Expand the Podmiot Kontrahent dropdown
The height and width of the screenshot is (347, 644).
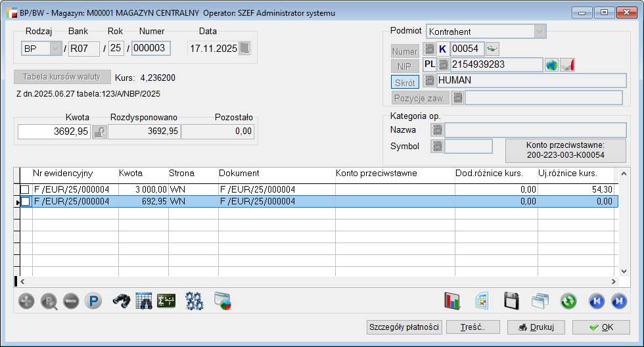[540, 32]
